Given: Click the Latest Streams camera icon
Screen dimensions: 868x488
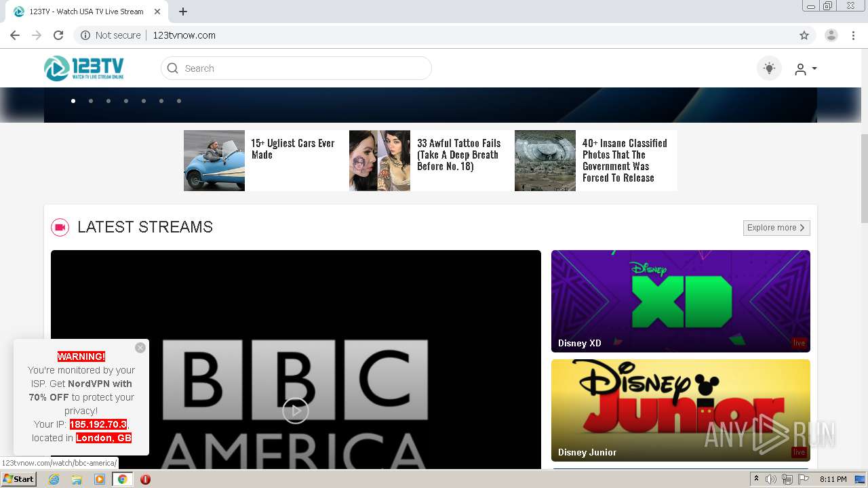Looking at the screenshot, I should (60, 227).
